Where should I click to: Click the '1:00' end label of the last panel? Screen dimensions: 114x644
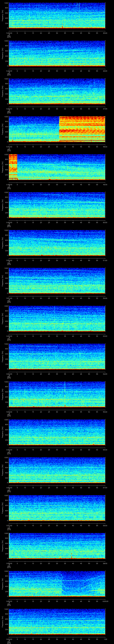tap(105, 639)
